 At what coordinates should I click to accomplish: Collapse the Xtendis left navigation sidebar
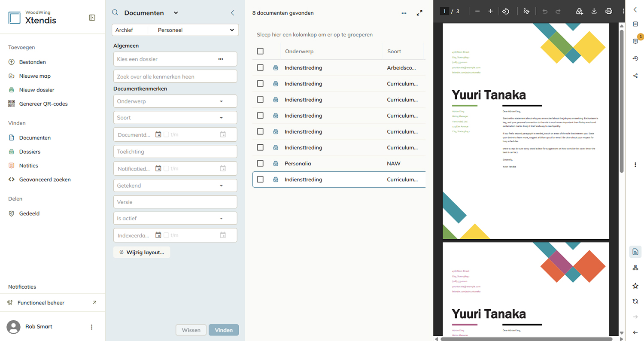(92, 18)
